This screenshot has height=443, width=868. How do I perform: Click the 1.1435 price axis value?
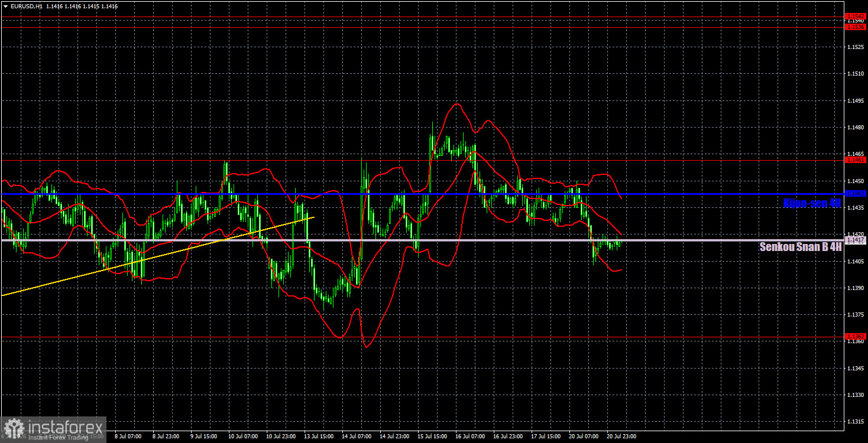point(855,207)
